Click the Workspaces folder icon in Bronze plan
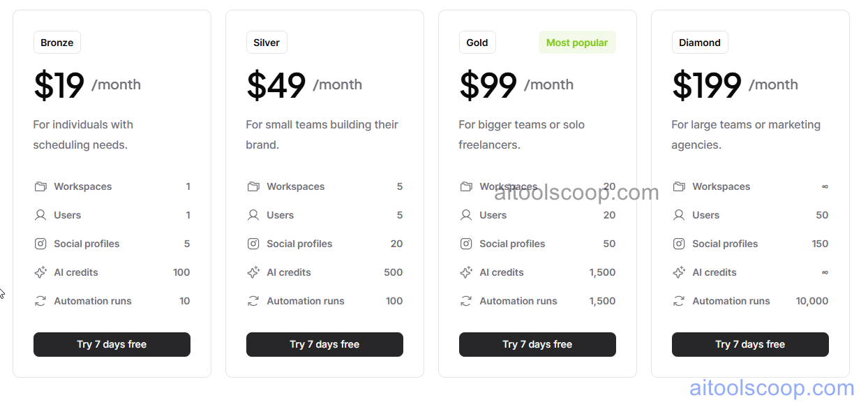 41,186
